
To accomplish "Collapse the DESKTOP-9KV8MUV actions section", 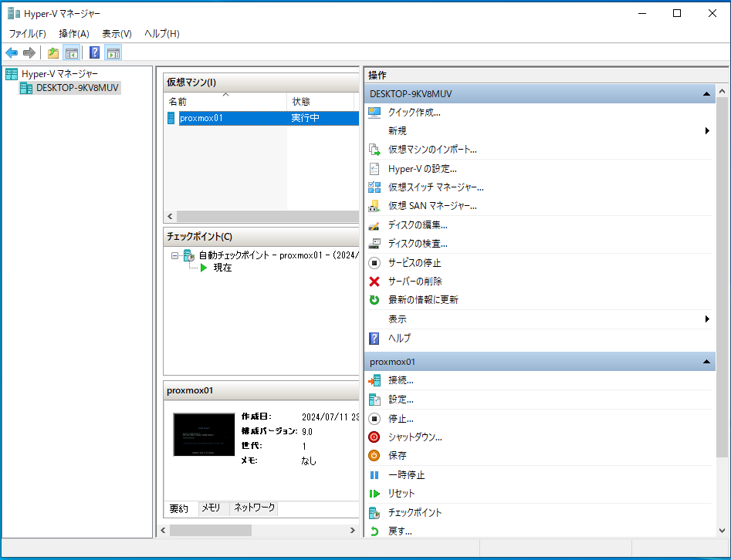I will tap(706, 93).
